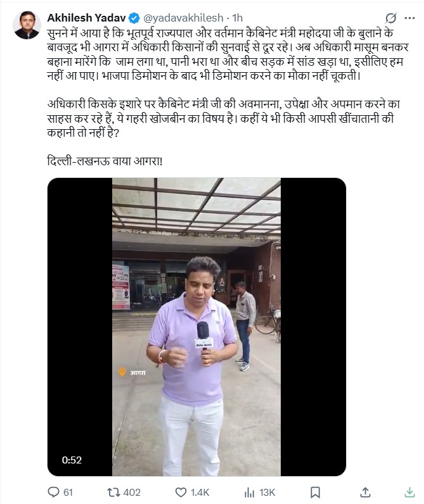Click the Grok explain-this-post icon
The image size is (424, 504).
point(391,18)
